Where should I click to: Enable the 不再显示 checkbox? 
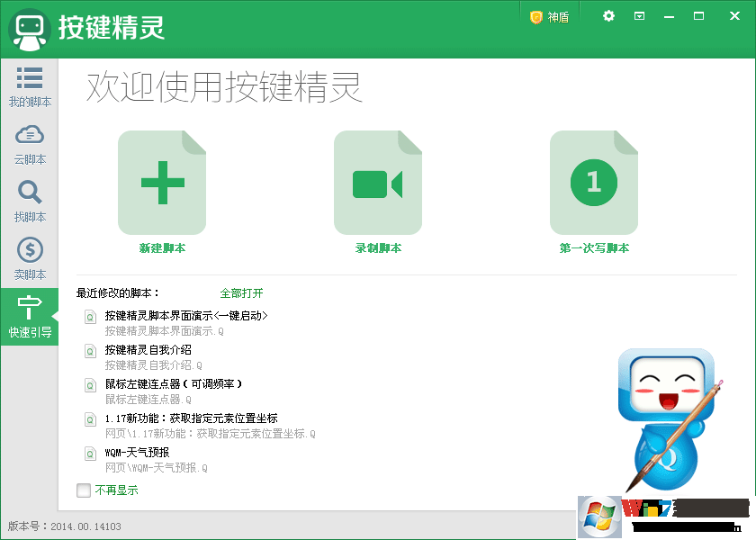click(84, 490)
